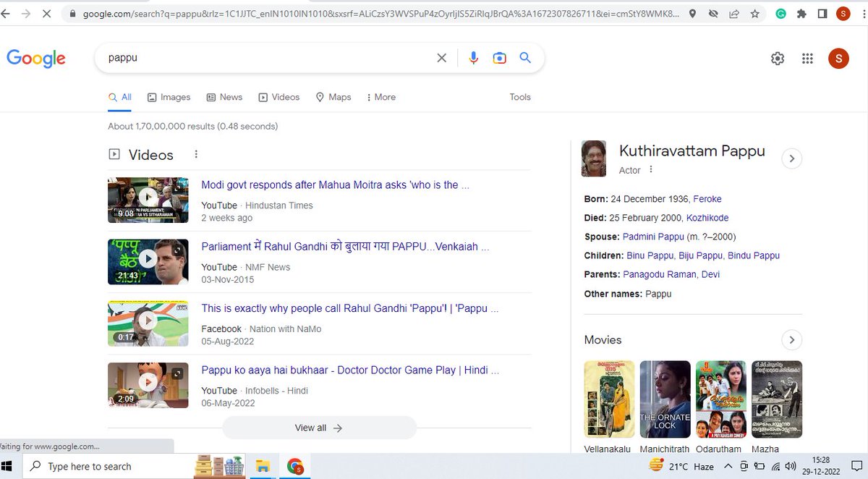Open Biju Pappu link
This screenshot has width=868, height=479.
click(x=702, y=255)
